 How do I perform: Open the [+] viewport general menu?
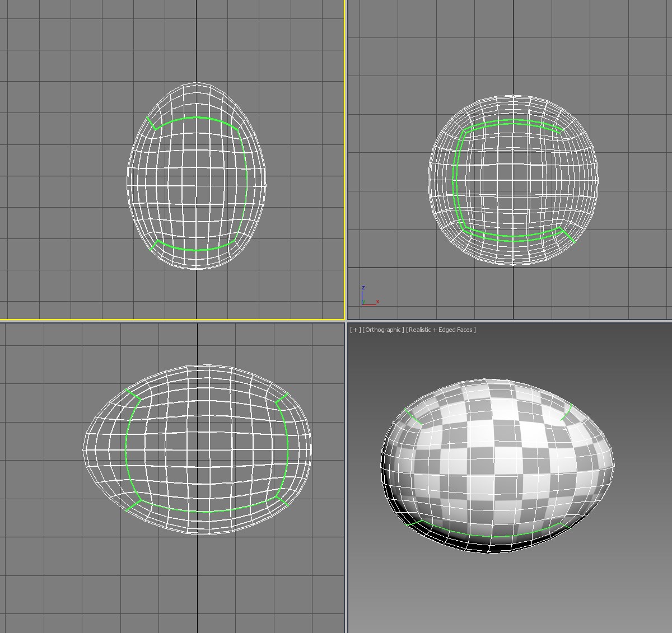(355, 330)
